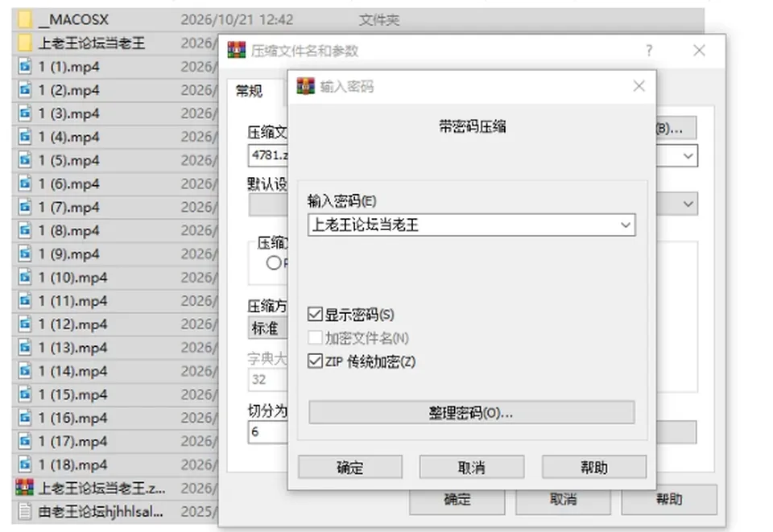773x532 pixels.
Task: Select the file name 1 (18).mp4
Action: (73, 464)
